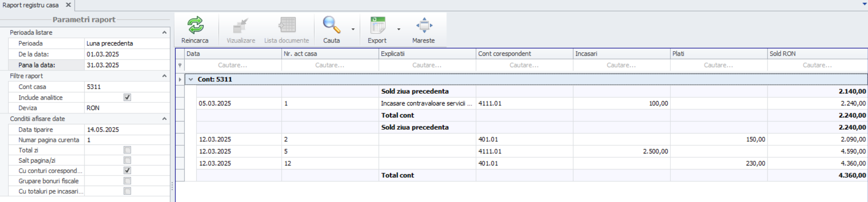Viewport: 868px width, 202px height.
Task: Open the Cauta dropdown arrow
Action: pyautogui.click(x=353, y=29)
